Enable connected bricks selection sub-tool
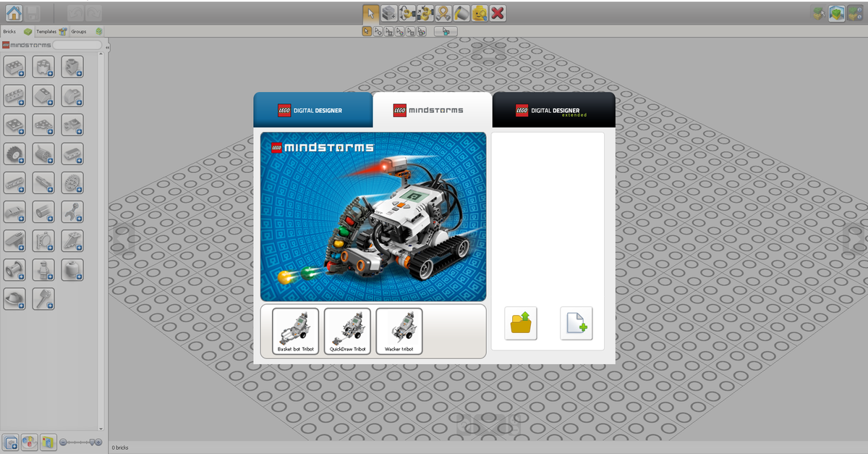This screenshot has width=868, height=454. pyautogui.click(x=378, y=31)
